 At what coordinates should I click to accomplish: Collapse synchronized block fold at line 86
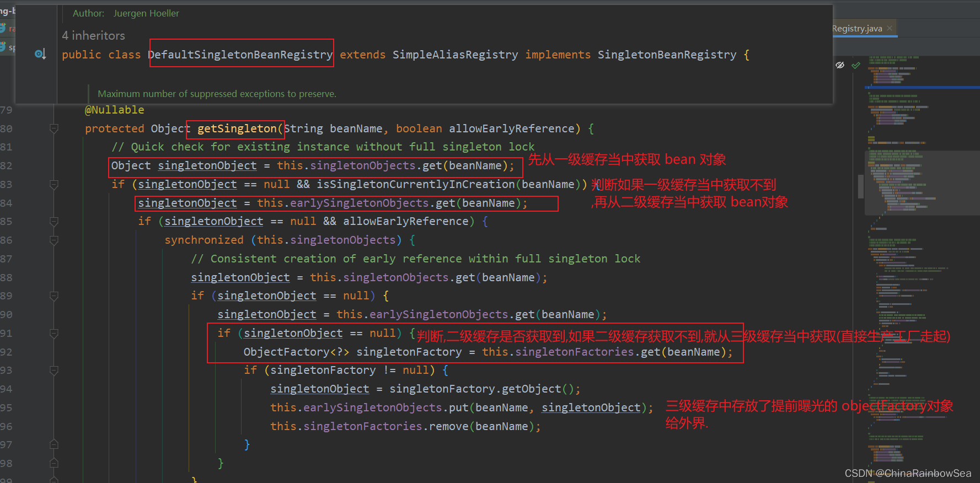54,240
